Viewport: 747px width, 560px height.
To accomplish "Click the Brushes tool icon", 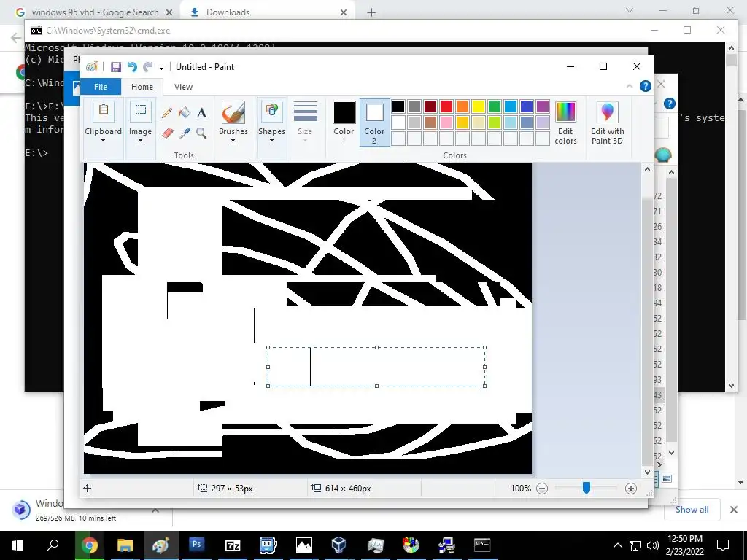I will coord(233,112).
